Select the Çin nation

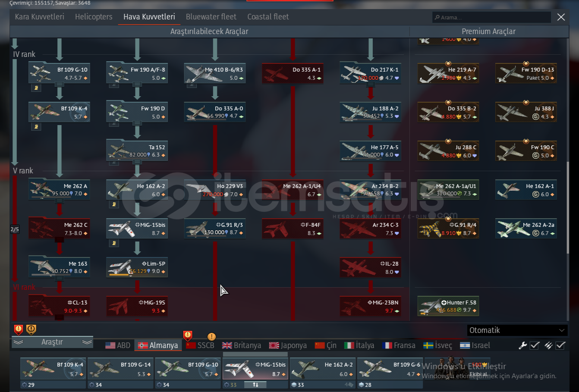pyautogui.click(x=326, y=345)
